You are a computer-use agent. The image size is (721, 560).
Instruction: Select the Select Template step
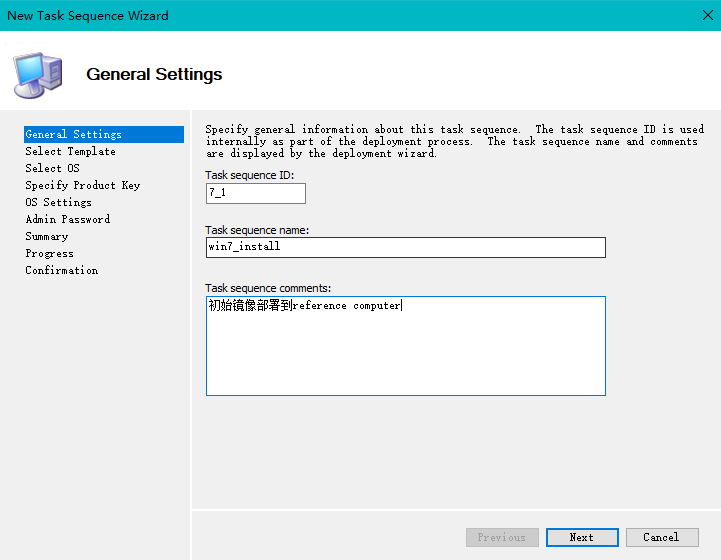(70, 151)
